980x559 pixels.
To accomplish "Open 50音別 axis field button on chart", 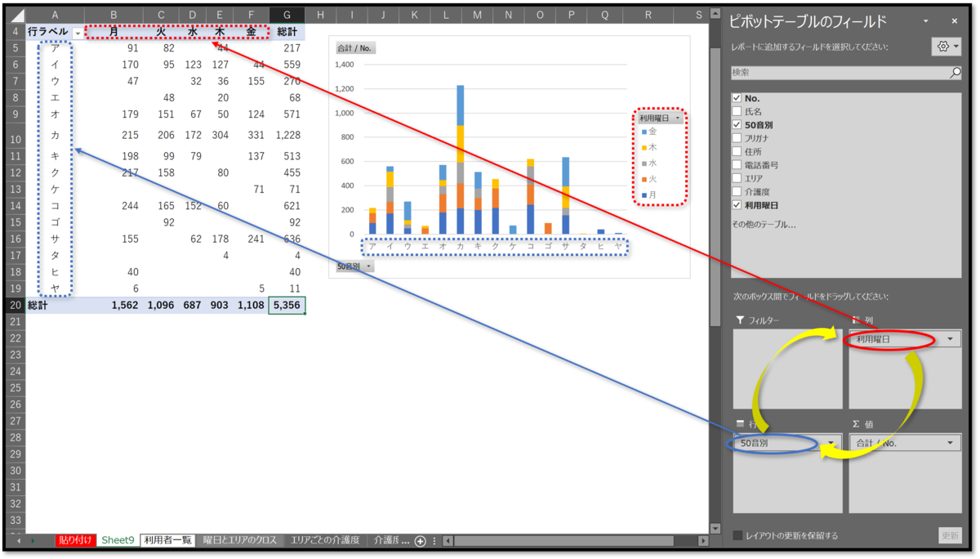I will click(x=354, y=266).
